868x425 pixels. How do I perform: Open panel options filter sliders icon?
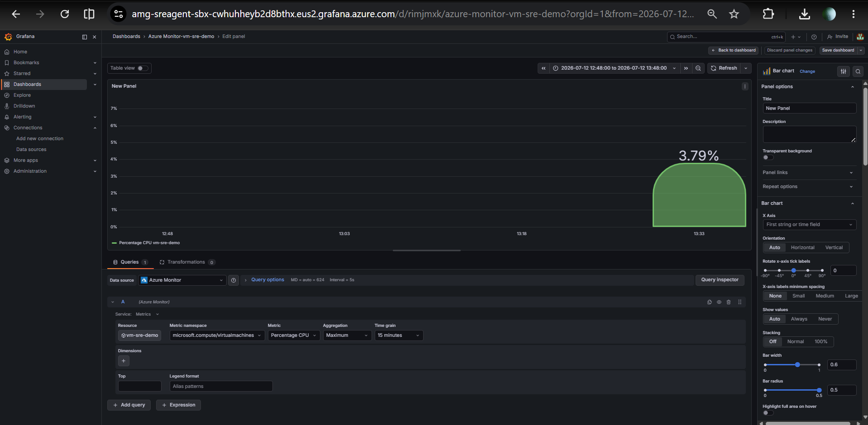[844, 71]
